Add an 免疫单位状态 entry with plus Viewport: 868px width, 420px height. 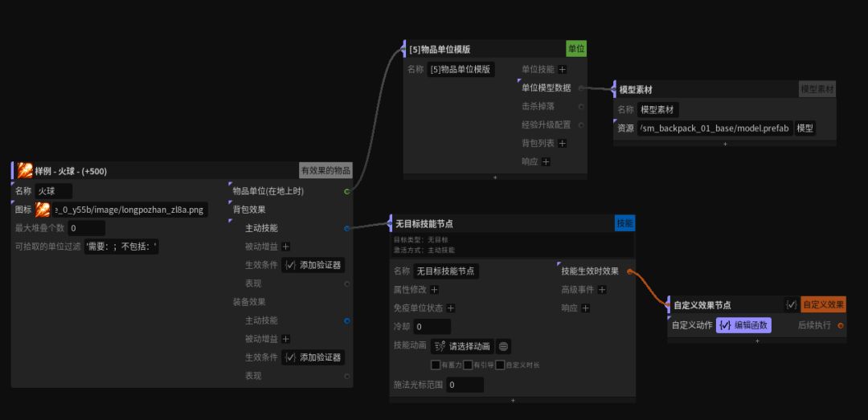[451, 308]
